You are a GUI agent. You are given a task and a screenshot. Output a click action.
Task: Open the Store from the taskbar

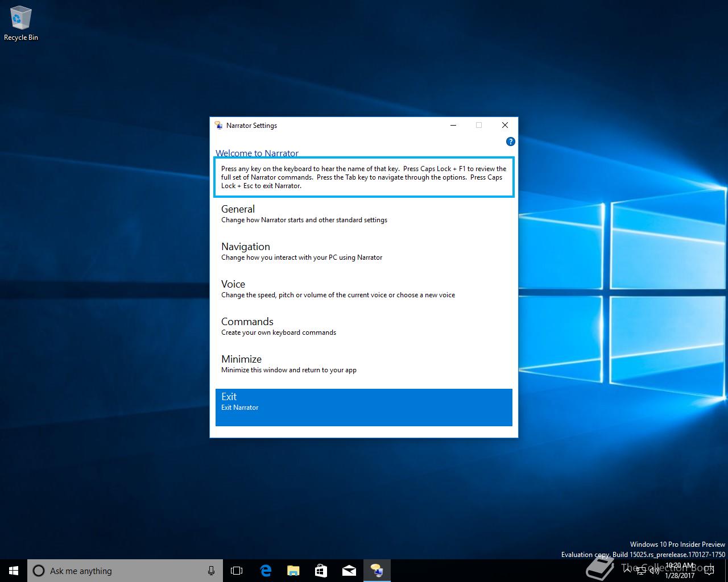click(321, 571)
